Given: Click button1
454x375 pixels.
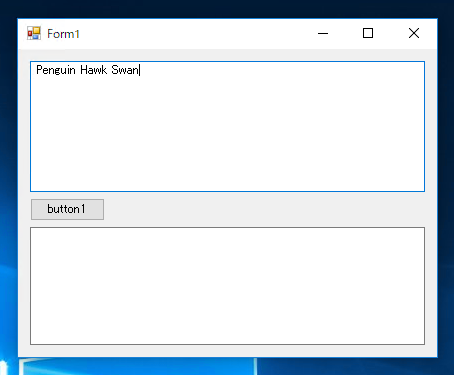Looking at the screenshot, I should 67,209.
